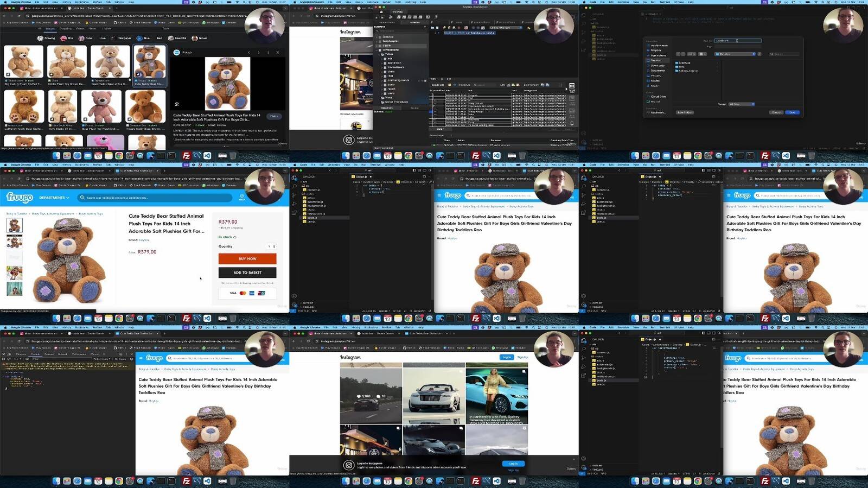Click Log In at top of the Instagram photo grid page

click(506, 357)
